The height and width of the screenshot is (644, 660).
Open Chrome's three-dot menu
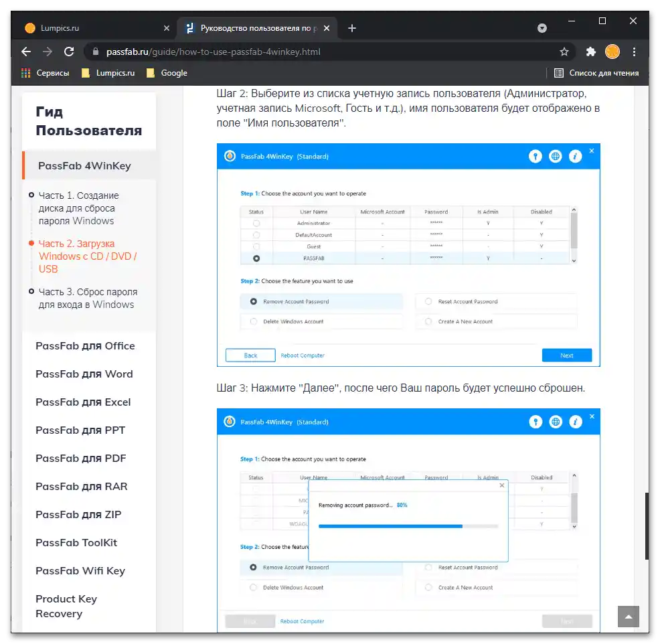pyautogui.click(x=634, y=52)
